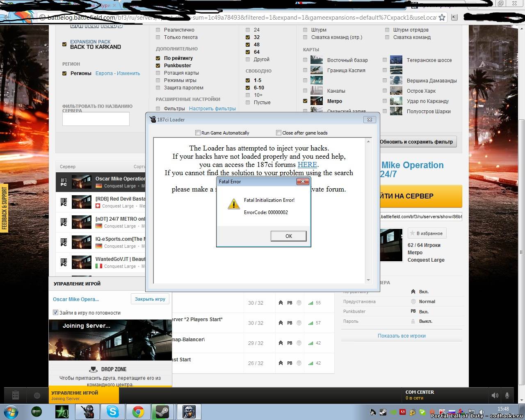This screenshot has width=525, height=420.
Task: Close the 187ci Loader window
Action: click(370, 119)
